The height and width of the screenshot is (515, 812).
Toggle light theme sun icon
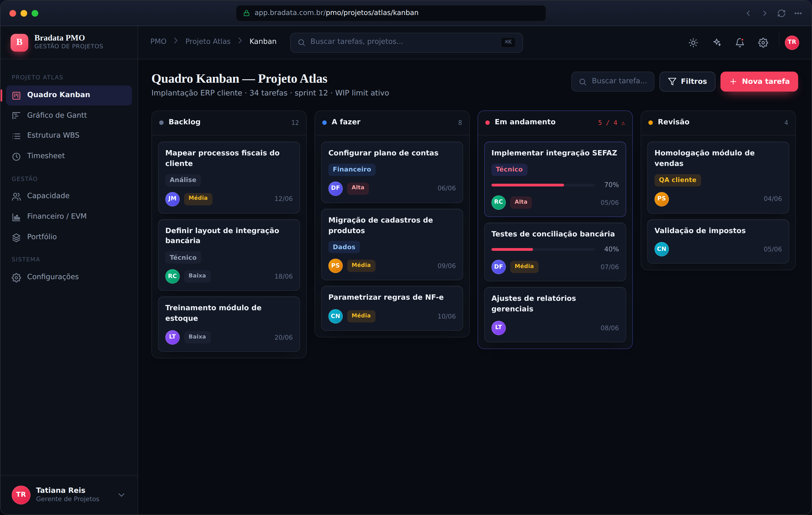click(x=693, y=42)
